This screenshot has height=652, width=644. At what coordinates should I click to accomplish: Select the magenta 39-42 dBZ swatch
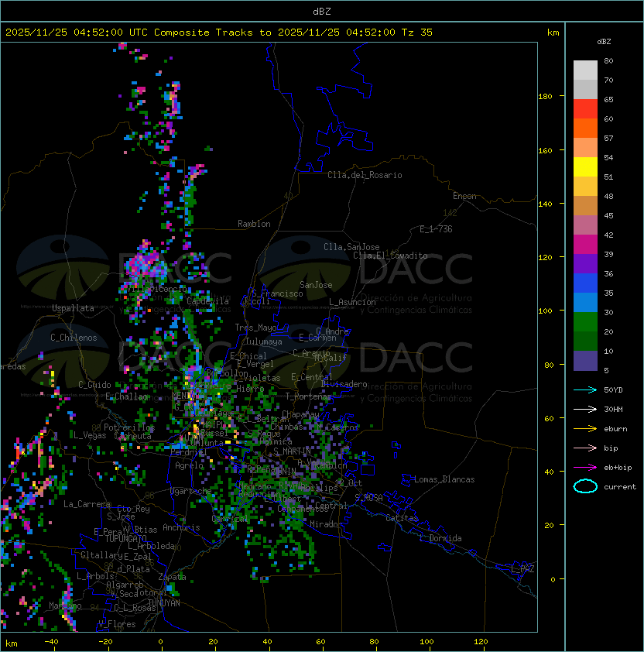point(585,245)
